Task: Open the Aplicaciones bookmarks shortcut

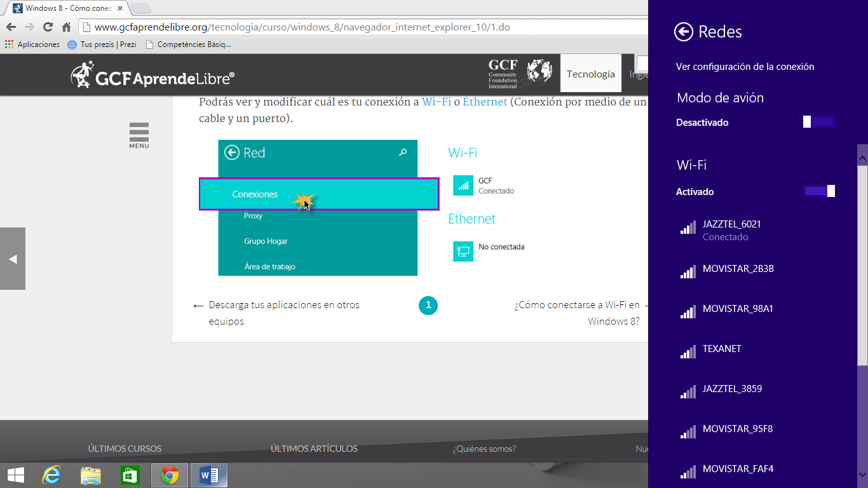Action: (32, 44)
